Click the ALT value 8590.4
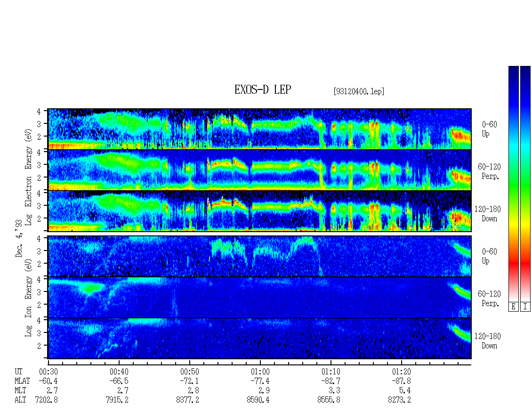Viewport: 532px width, 412px height. [258, 400]
